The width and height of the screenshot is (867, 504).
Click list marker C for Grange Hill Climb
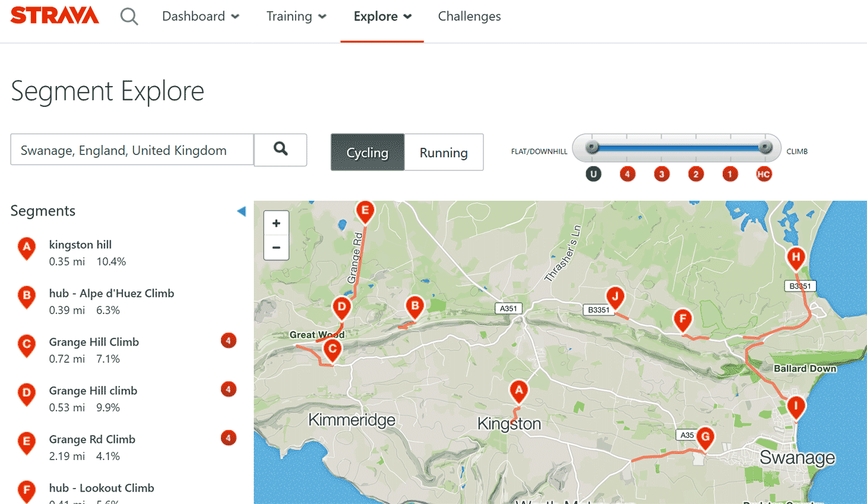27,345
